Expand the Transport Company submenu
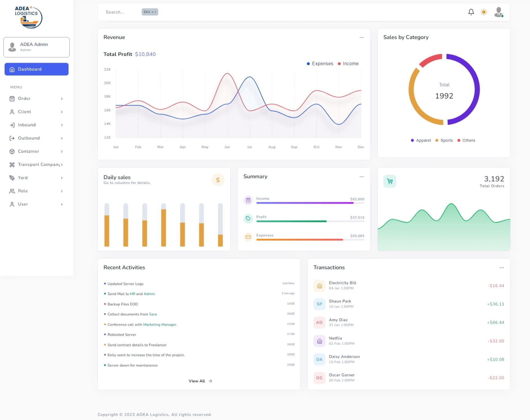 (36, 165)
